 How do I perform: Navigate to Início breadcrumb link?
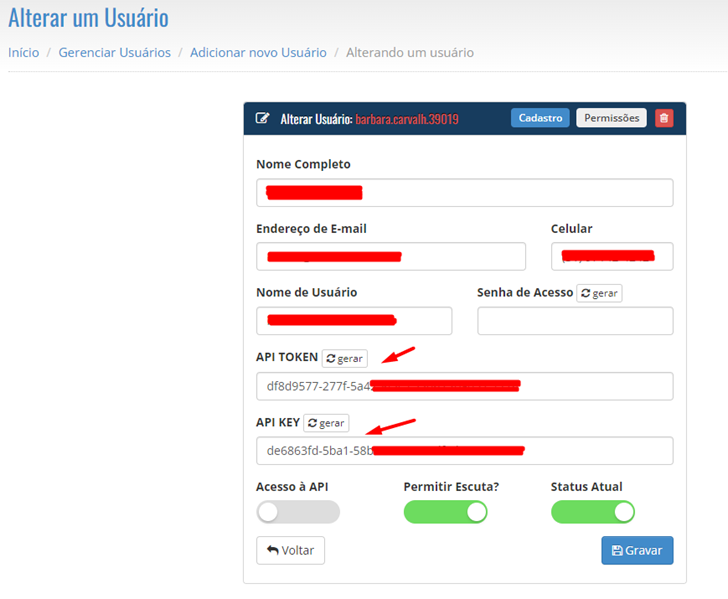(x=23, y=52)
